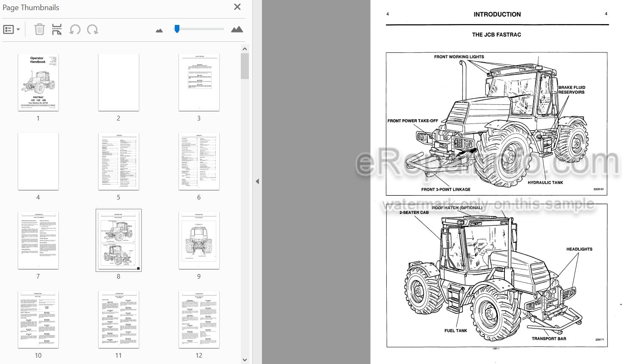Screen dimensions: 622x364
Task: Select blank page 4 thumbnail
Action: click(x=38, y=161)
